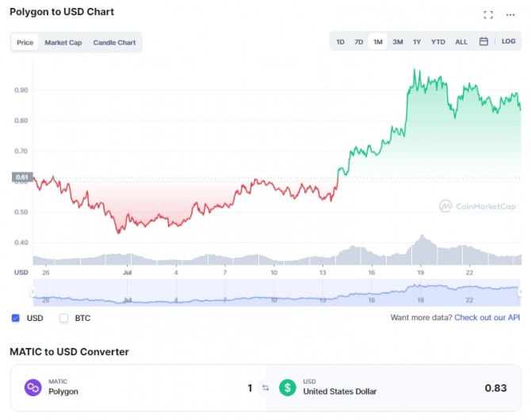Click the fullscreen chart icon
The height and width of the screenshot is (420, 531).
[x=488, y=14]
